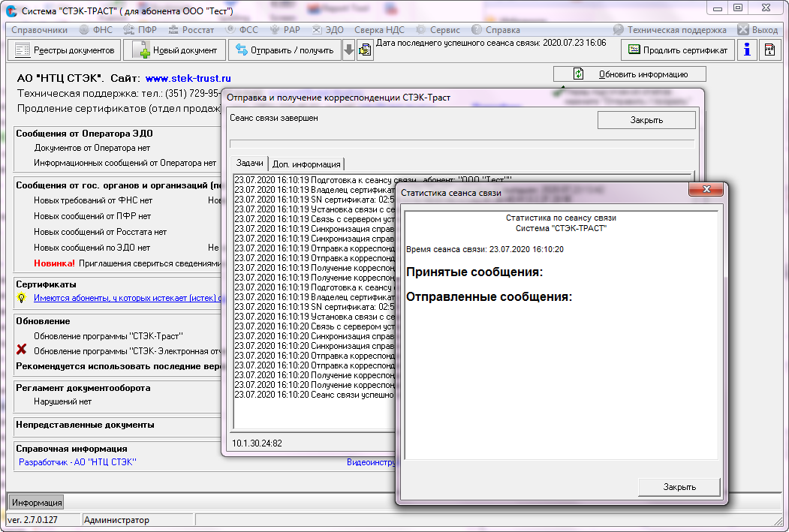Open the ФНС menu
The height and width of the screenshot is (532, 789).
tap(96, 30)
